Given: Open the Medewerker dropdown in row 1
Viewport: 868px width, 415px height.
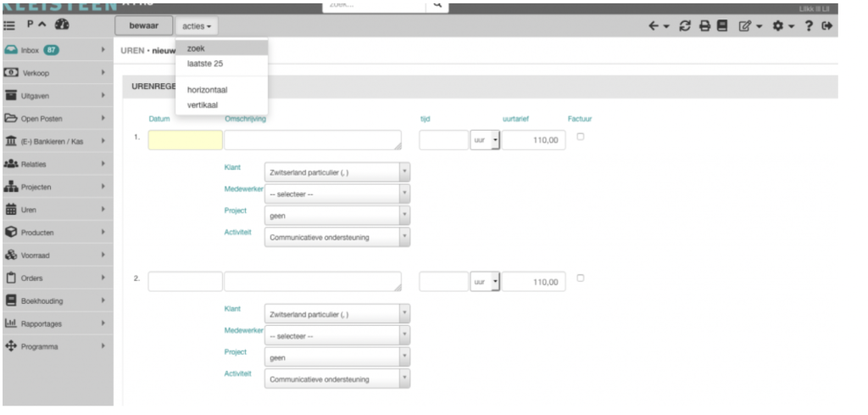Looking at the screenshot, I should [x=337, y=193].
